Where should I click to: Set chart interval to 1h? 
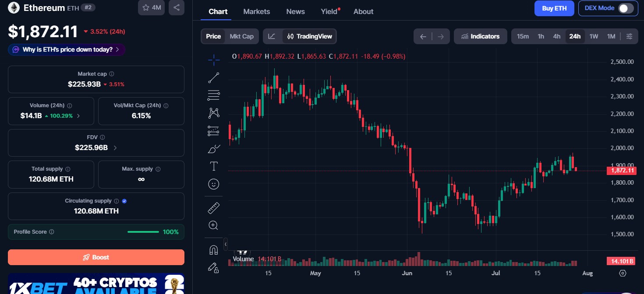pyautogui.click(x=541, y=36)
